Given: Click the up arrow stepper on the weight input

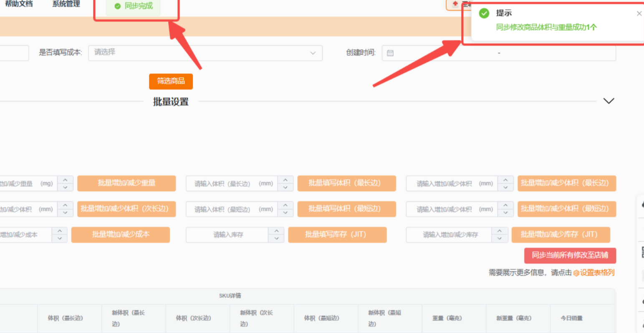Looking at the screenshot, I should click(x=66, y=181).
